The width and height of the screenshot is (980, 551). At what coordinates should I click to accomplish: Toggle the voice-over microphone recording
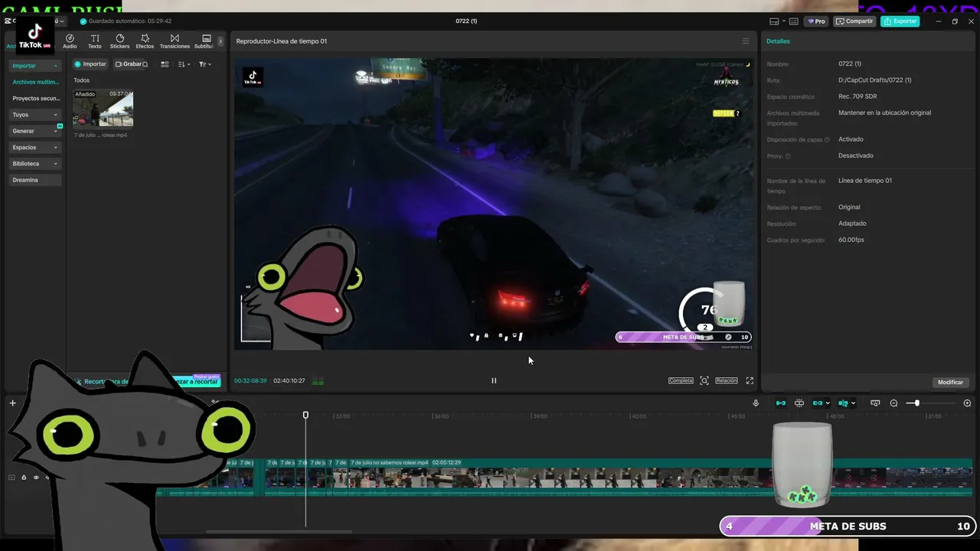point(756,403)
